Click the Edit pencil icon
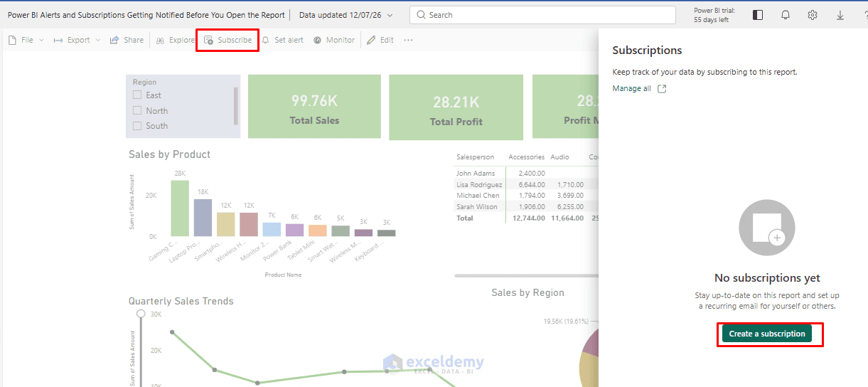The width and height of the screenshot is (868, 387). (371, 41)
